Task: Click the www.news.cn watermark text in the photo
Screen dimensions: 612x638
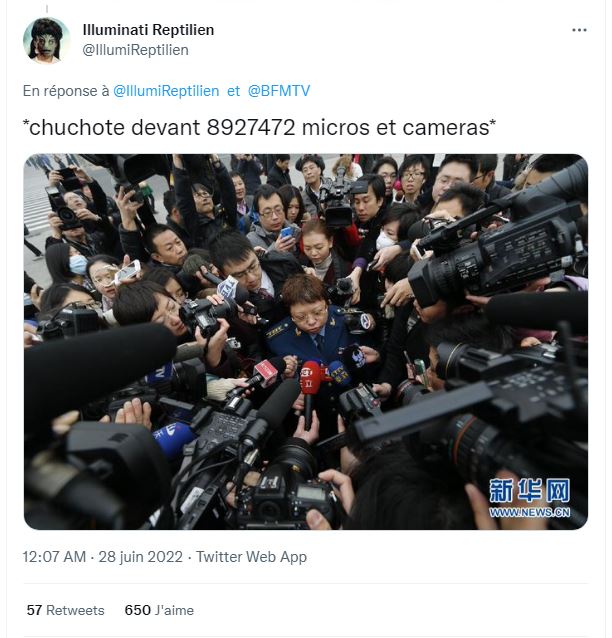Action: coord(529,512)
